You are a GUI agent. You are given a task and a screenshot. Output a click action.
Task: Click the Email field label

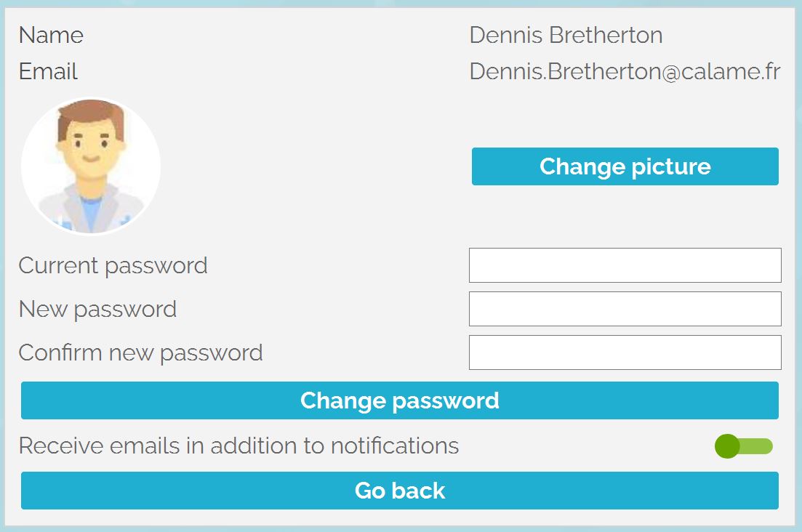pos(48,71)
